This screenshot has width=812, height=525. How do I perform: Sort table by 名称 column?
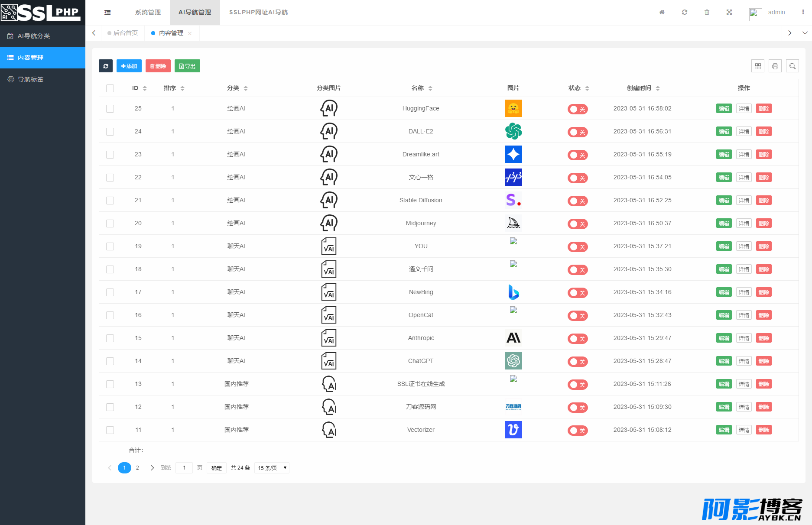click(430, 88)
